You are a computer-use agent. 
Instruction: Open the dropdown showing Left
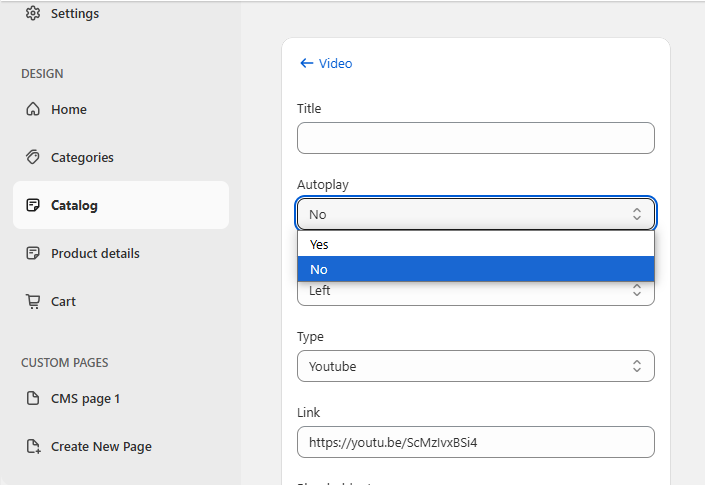click(x=476, y=293)
